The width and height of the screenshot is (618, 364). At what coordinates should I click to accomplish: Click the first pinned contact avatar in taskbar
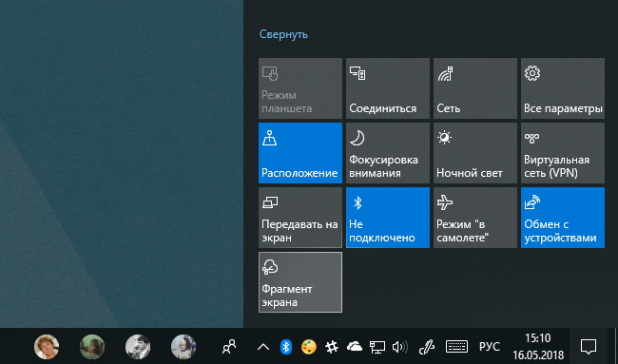coord(47,347)
